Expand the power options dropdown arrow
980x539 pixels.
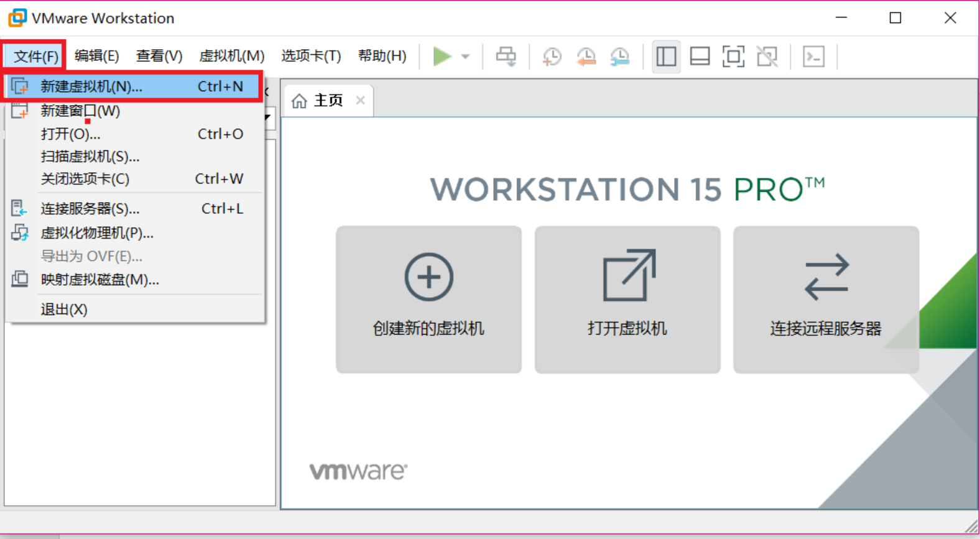(x=465, y=57)
